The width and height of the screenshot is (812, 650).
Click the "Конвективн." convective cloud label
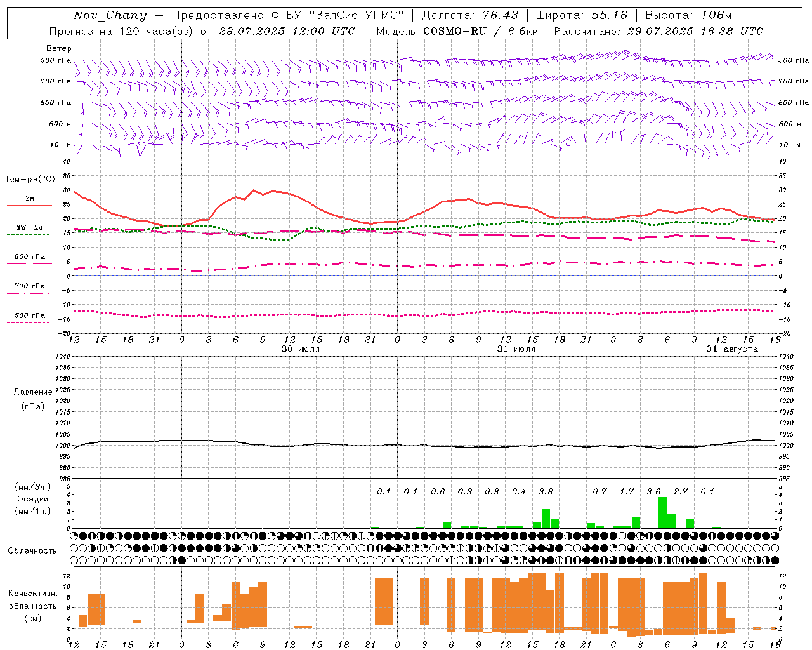32,594
